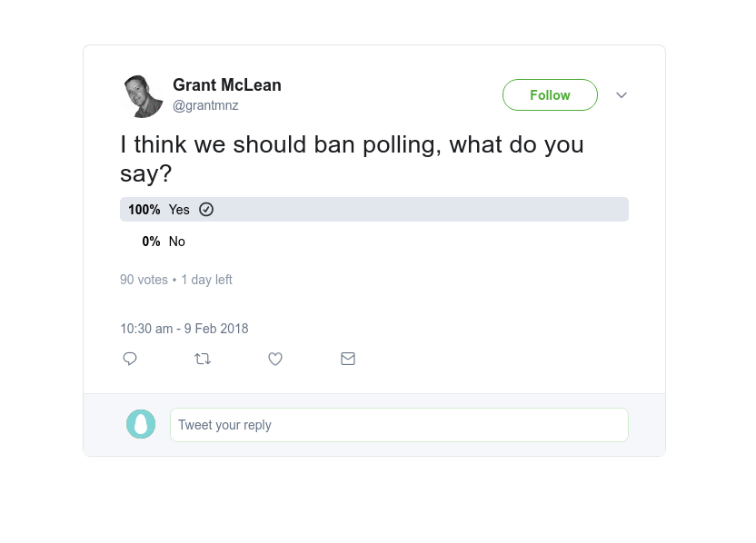Select the No poll option
This screenshot has width=756, height=543.
tap(177, 242)
